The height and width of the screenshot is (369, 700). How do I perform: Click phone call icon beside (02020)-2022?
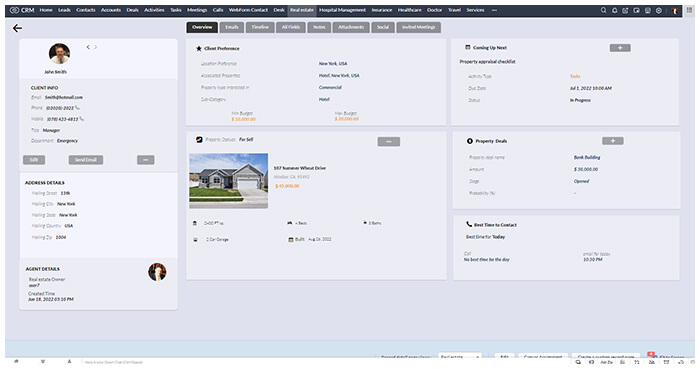[x=77, y=108]
